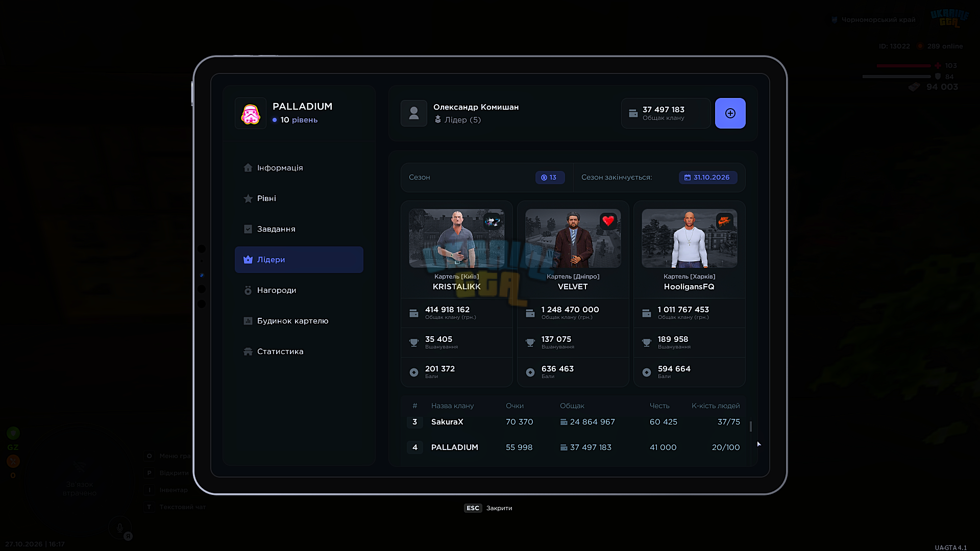Click the season end date 31.10.2026

[x=707, y=178]
